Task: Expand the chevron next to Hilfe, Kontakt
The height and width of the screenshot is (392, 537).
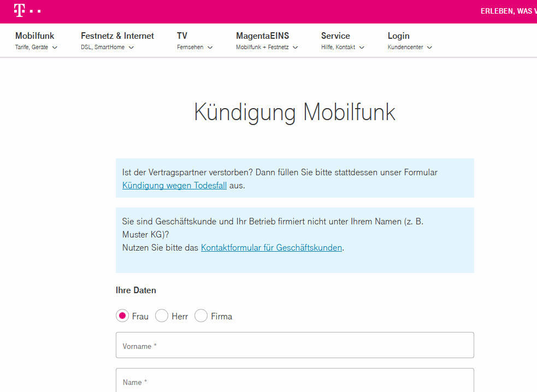Action: point(362,47)
